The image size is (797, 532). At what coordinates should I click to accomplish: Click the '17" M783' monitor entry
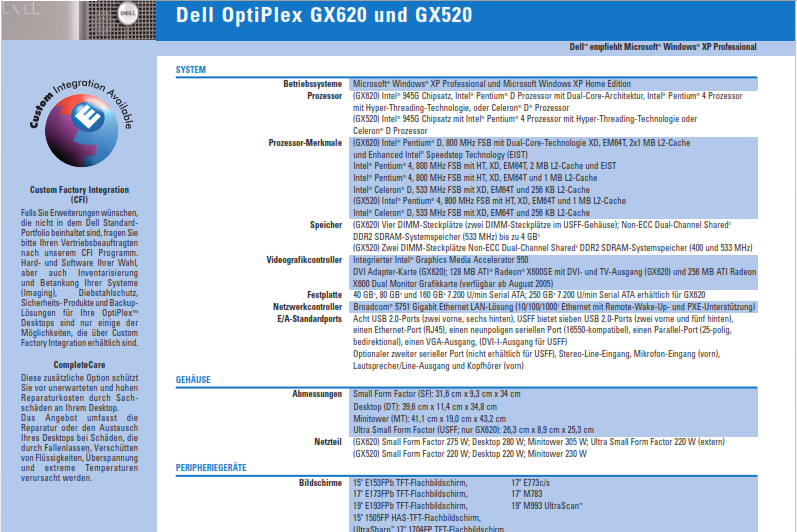point(527,494)
